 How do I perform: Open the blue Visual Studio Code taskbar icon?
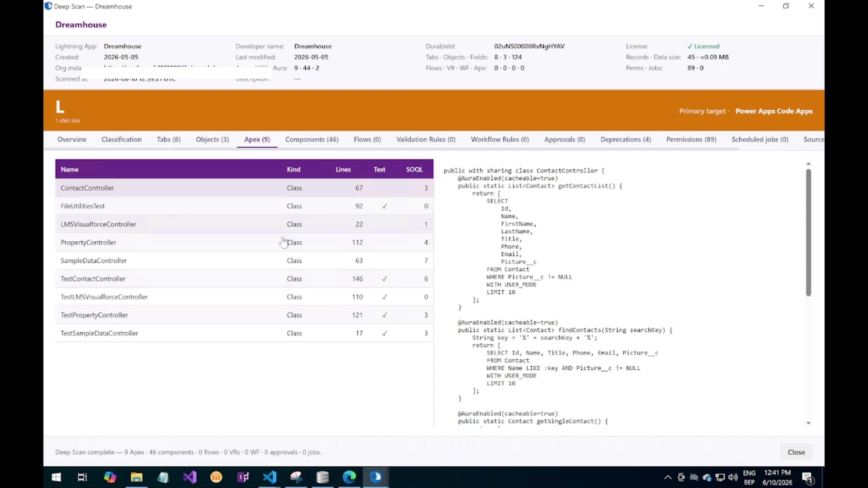pyautogui.click(x=270, y=477)
